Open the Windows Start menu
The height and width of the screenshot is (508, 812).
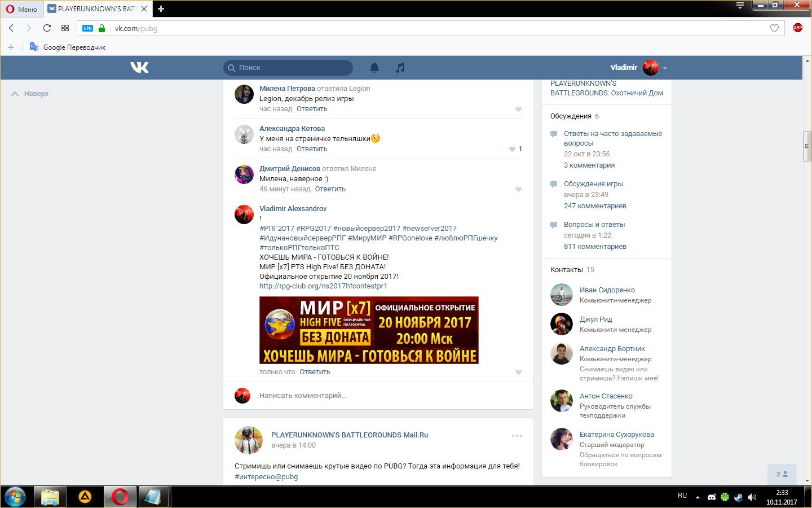15,497
